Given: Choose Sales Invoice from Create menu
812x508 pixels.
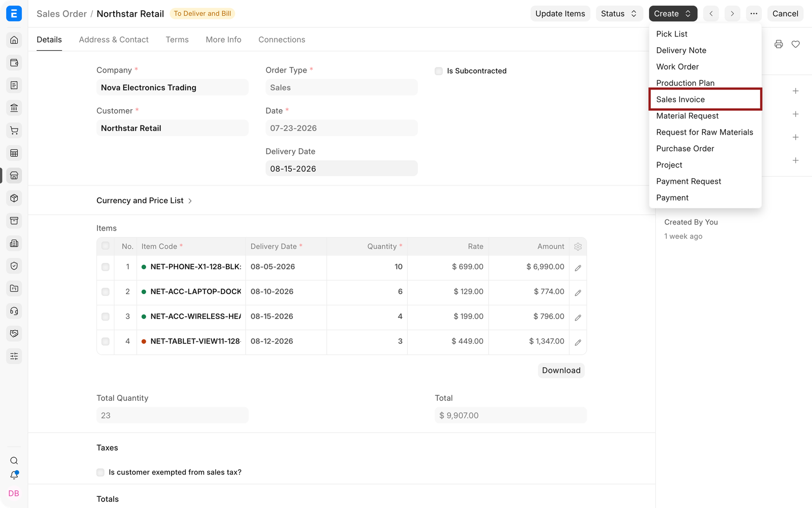Looking at the screenshot, I should click(x=705, y=100).
